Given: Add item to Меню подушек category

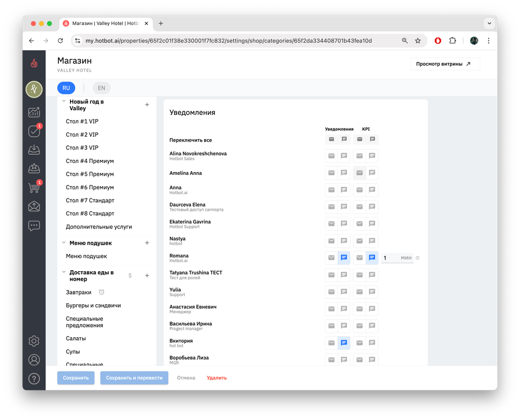Looking at the screenshot, I should (x=147, y=243).
